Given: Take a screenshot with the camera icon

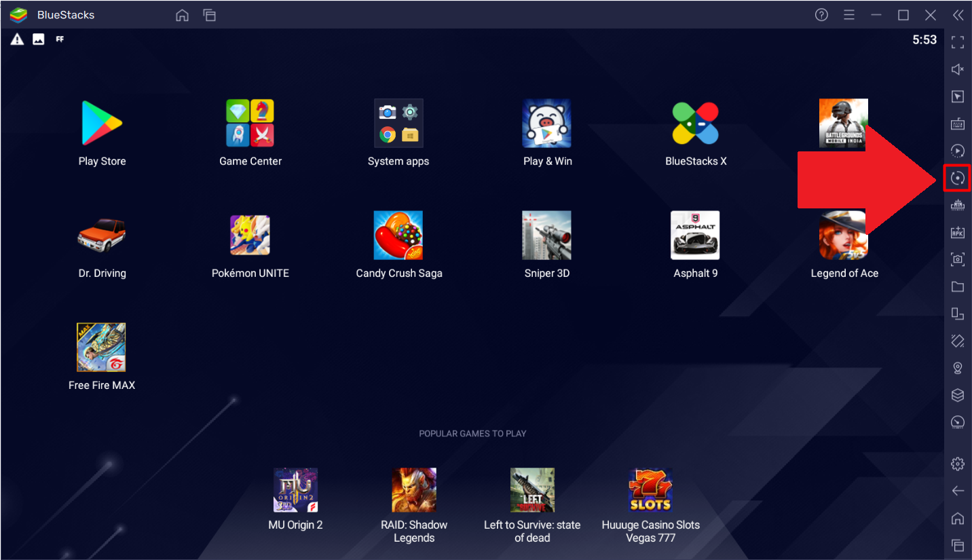Looking at the screenshot, I should 957,259.
